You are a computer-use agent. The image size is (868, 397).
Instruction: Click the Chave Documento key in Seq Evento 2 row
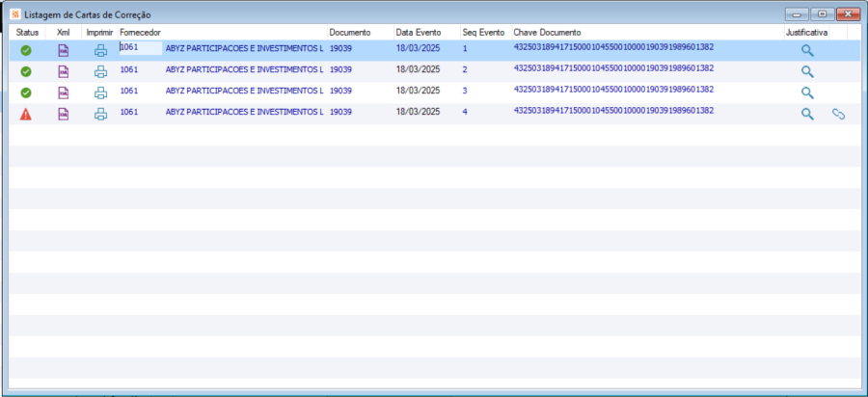coord(614,68)
